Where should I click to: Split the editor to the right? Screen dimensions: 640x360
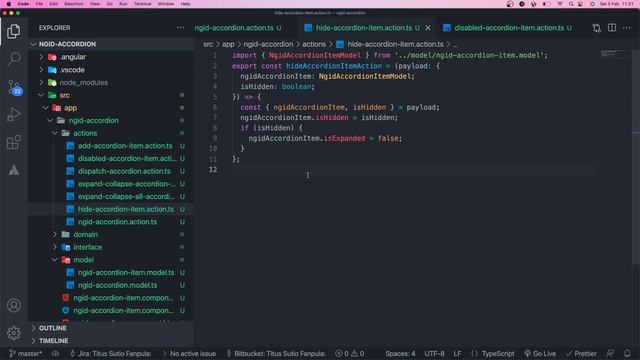pyautogui.click(x=611, y=28)
